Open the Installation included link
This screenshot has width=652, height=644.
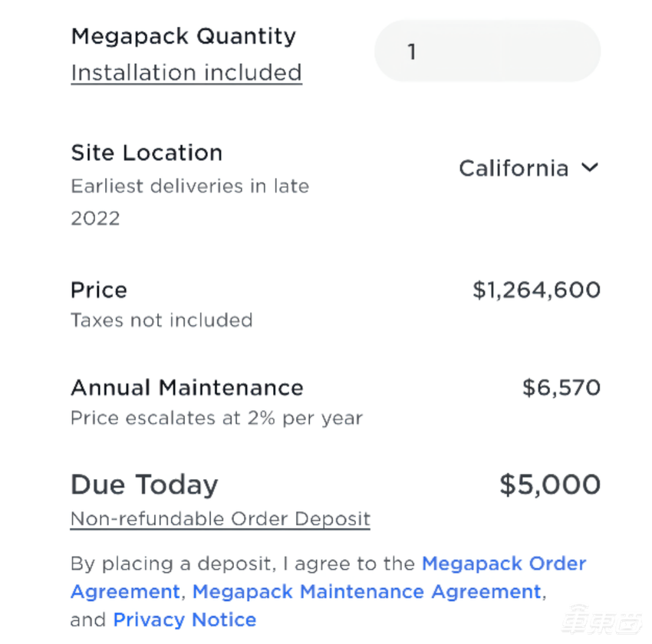(186, 73)
